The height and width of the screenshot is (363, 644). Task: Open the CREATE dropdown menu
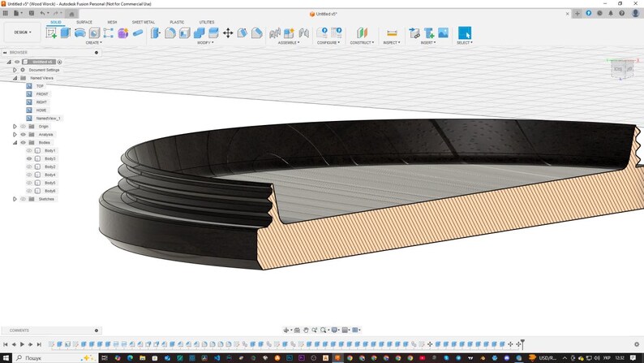point(93,43)
